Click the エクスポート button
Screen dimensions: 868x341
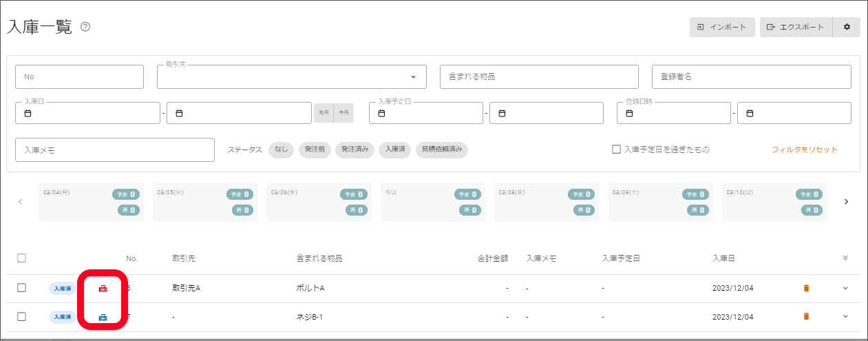(796, 27)
